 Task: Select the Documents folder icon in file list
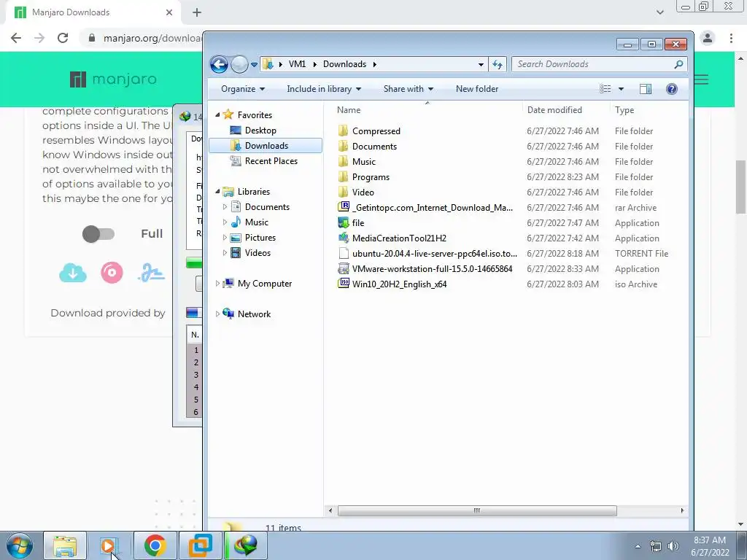[x=343, y=146]
